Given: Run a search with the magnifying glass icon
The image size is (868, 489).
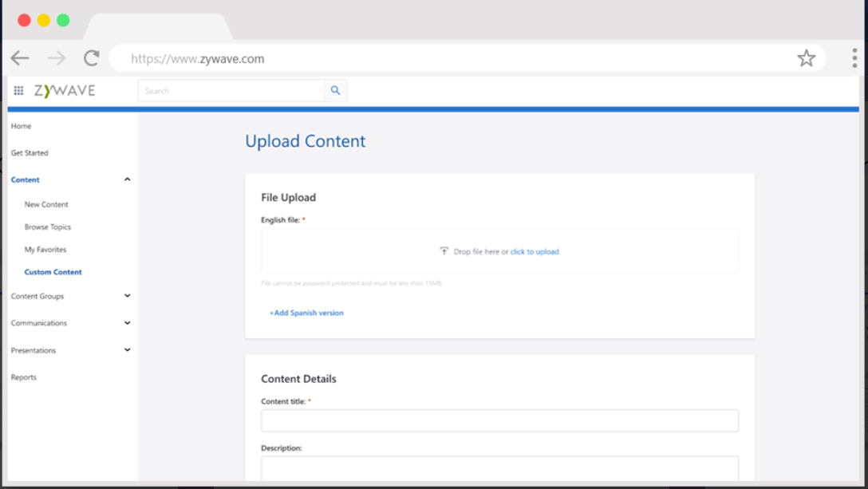Looking at the screenshot, I should point(335,90).
